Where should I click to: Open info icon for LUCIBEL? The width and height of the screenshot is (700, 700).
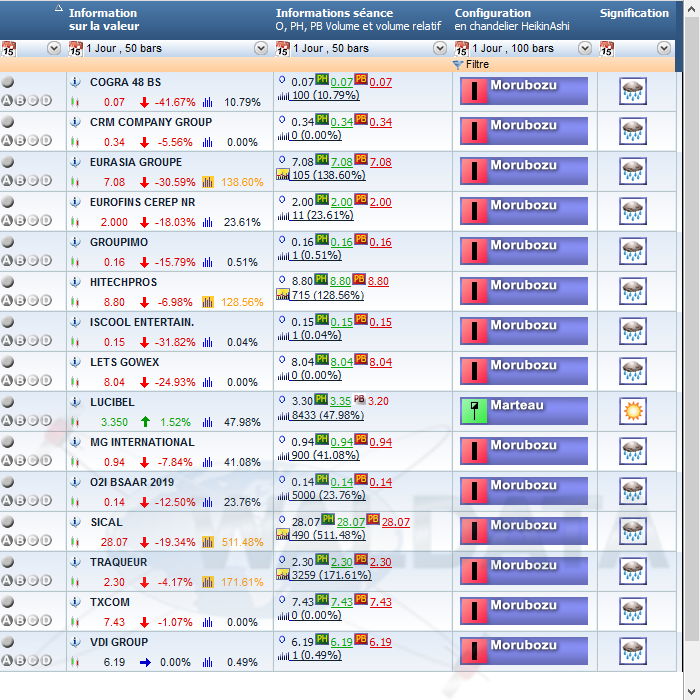76,402
